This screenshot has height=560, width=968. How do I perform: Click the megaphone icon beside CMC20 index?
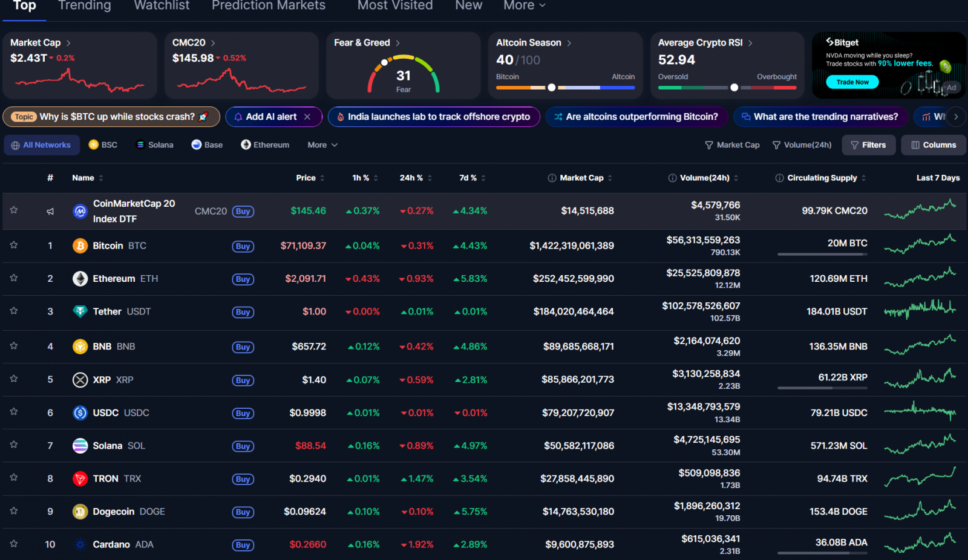50,212
